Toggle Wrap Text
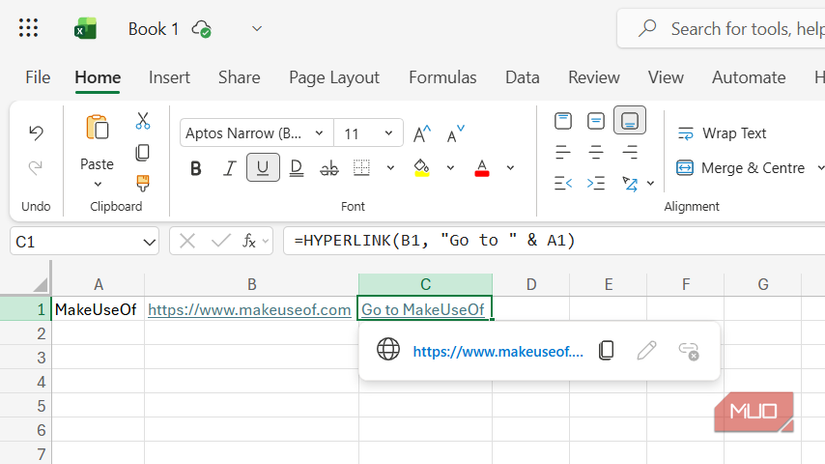 (x=722, y=133)
